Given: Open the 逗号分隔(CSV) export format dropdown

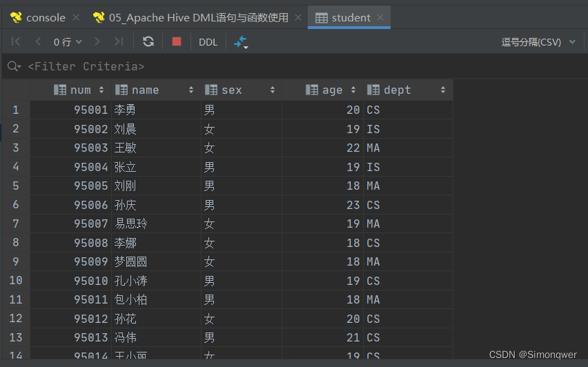Looking at the screenshot, I should tap(538, 42).
